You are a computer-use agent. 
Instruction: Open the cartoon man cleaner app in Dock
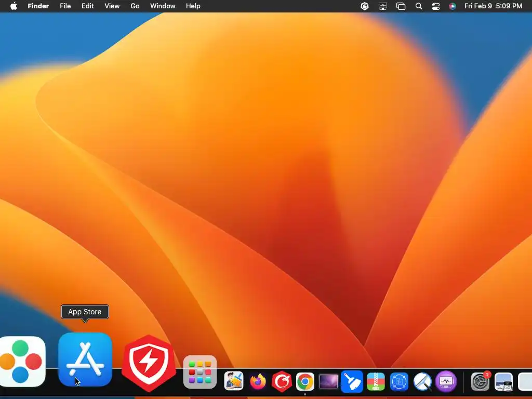[x=234, y=381]
